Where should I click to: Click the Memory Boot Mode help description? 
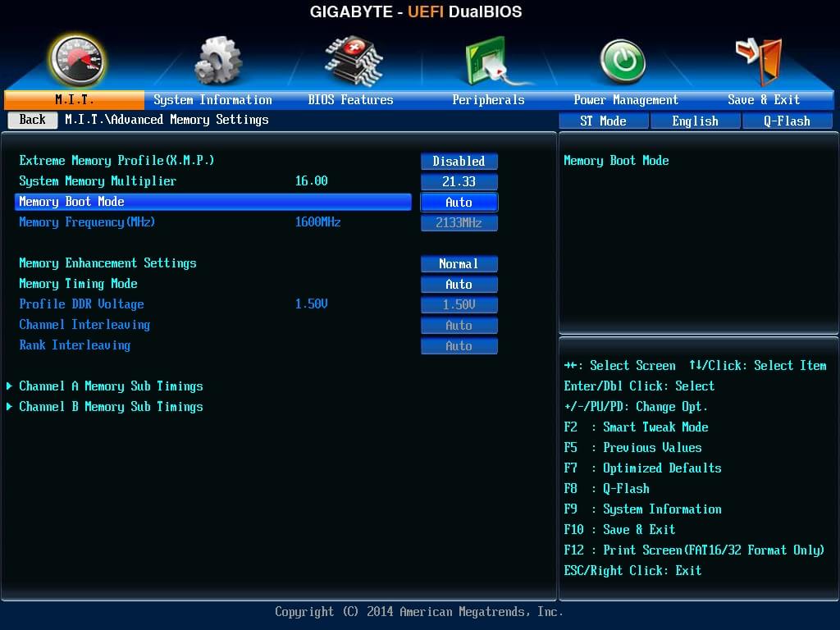(x=616, y=160)
